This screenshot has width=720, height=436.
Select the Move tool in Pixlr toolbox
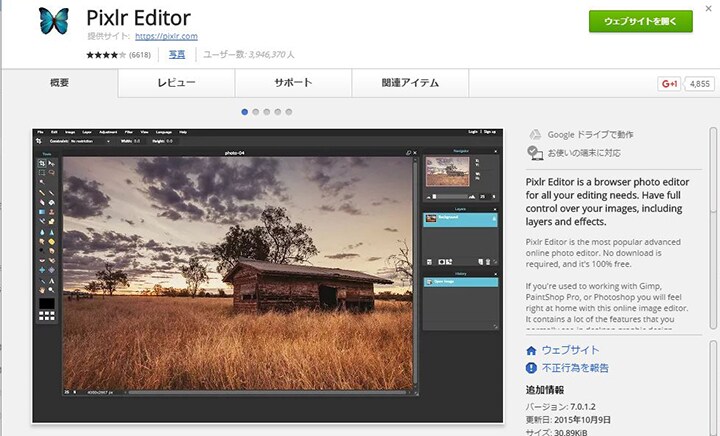click(x=51, y=163)
